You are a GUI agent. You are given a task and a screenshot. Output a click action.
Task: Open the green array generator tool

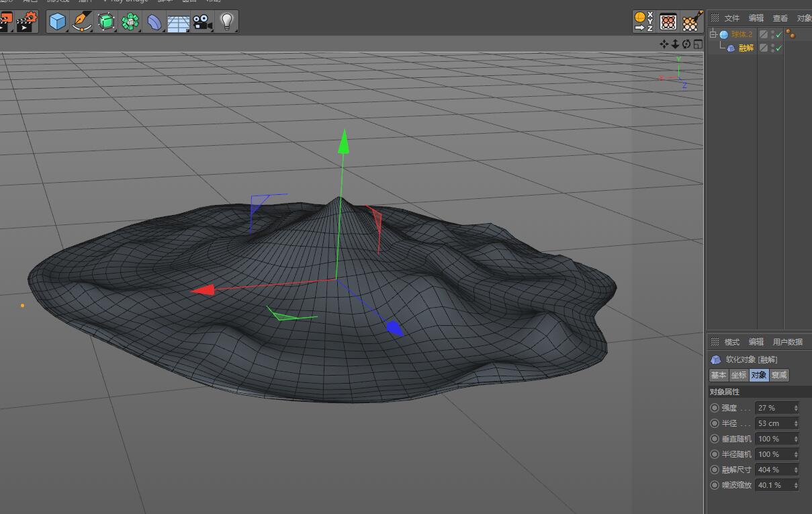130,22
